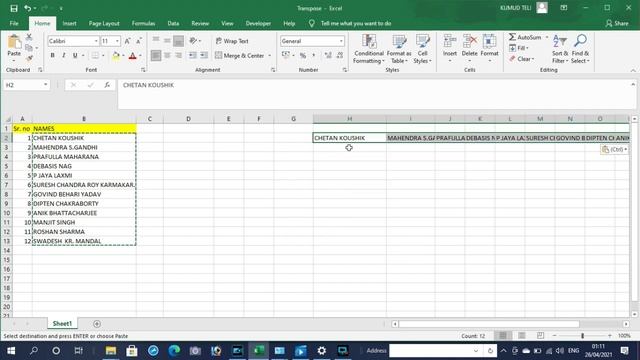
Task: Add a new sheet with plus button
Action: (x=97, y=324)
